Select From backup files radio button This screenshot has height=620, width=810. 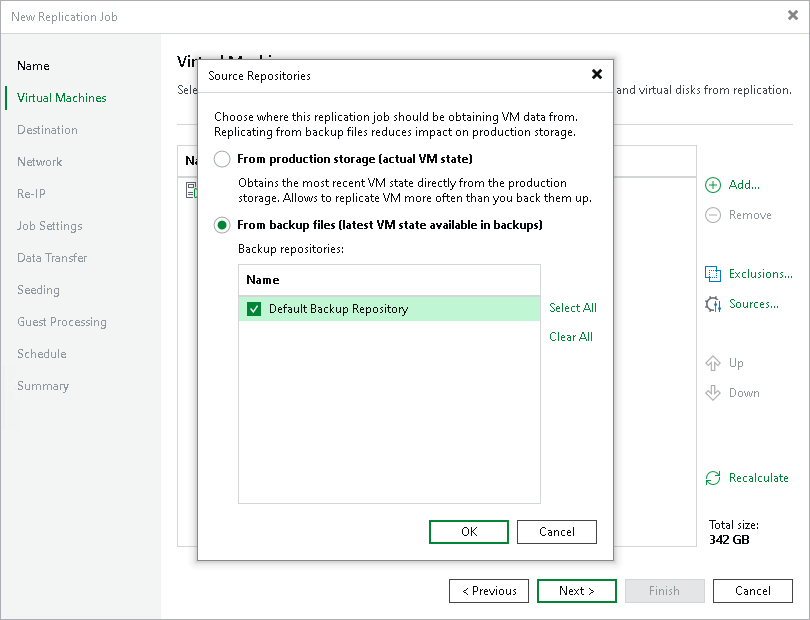[222, 225]
